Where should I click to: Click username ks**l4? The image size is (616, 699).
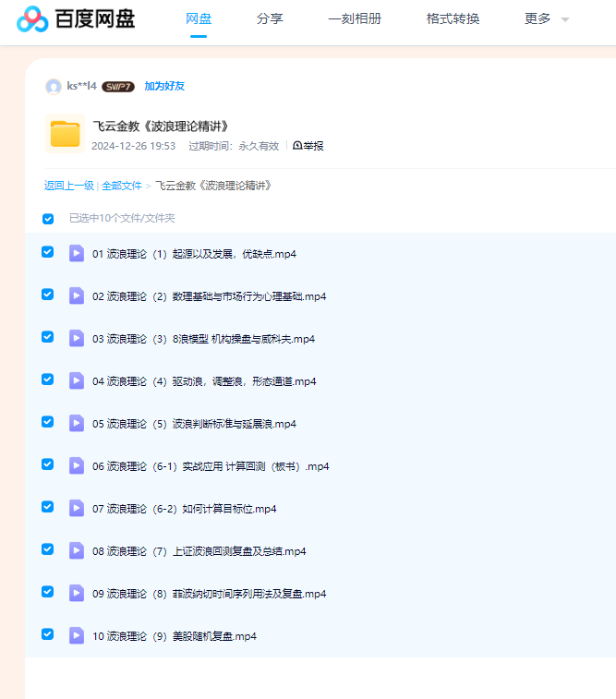(81, 86)
